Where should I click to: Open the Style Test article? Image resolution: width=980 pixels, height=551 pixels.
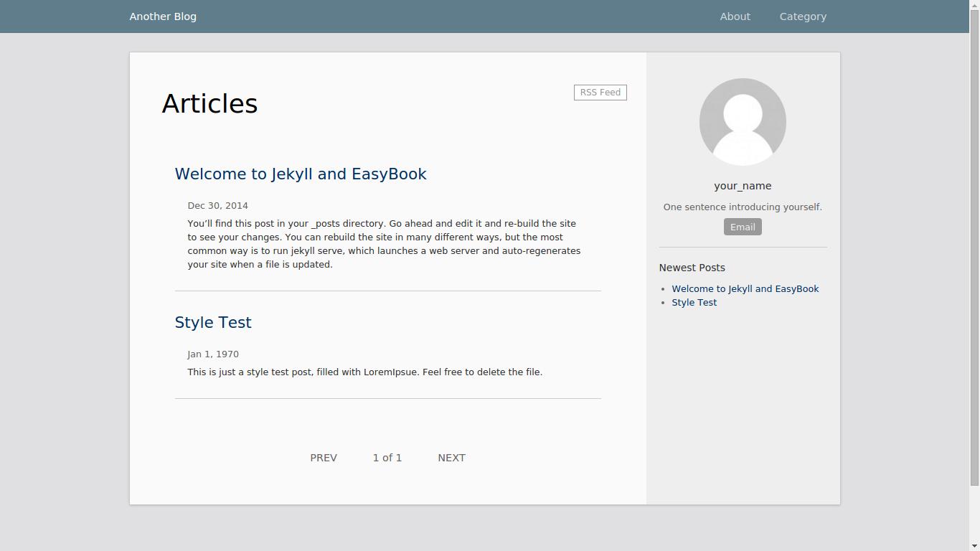[213, 322]
